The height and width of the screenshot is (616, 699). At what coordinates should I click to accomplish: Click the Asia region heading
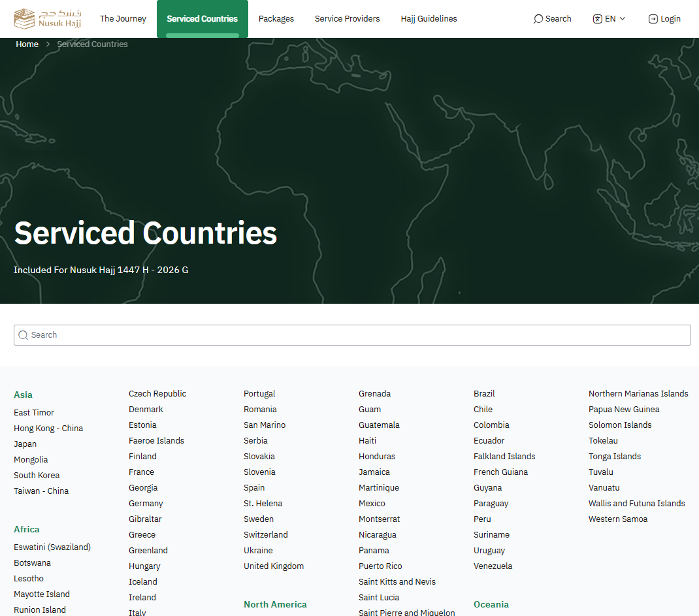[23, 395]
